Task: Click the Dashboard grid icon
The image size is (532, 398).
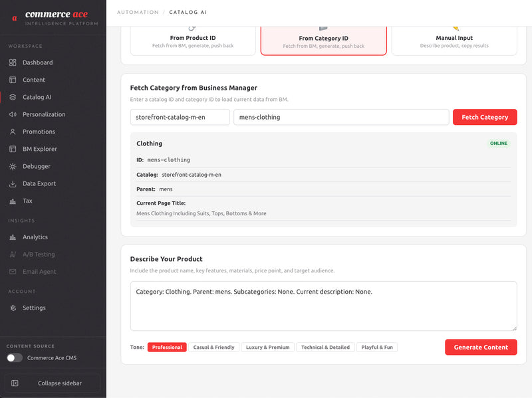Action: click(x=13, y=62)
